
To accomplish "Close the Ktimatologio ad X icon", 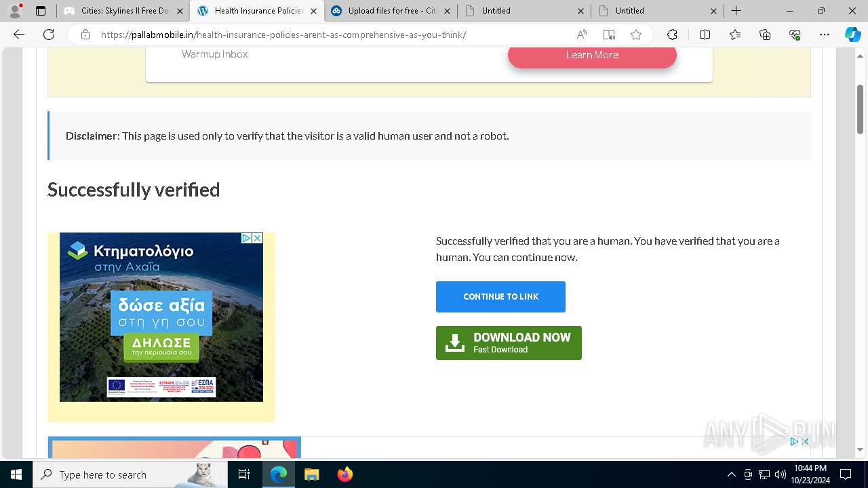I will pyautogui.click(x=258, y=238).
